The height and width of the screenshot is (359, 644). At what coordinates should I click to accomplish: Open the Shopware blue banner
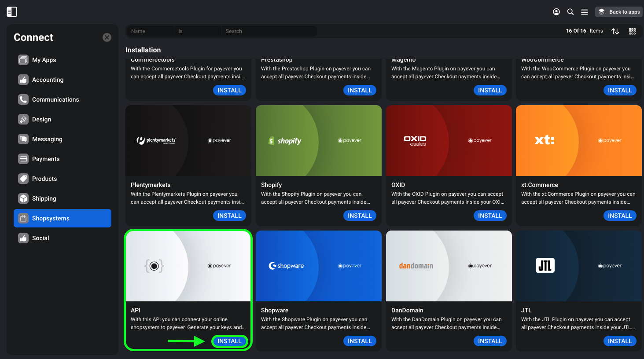click(x=319, y=266)
